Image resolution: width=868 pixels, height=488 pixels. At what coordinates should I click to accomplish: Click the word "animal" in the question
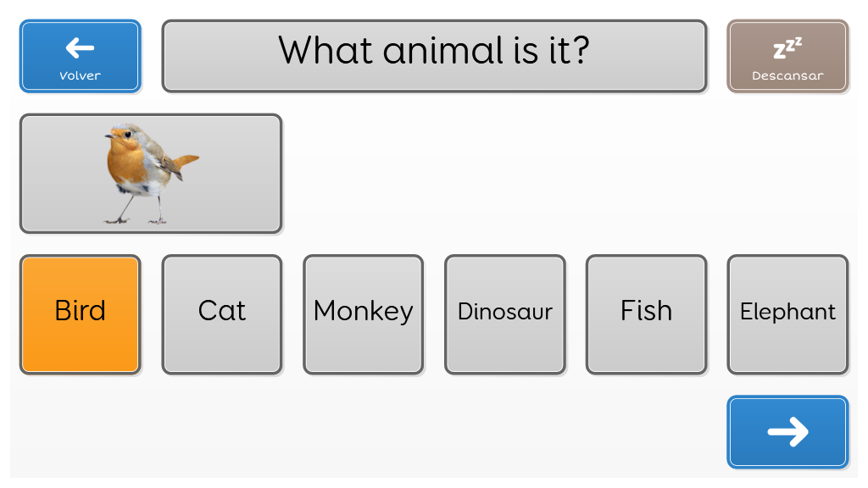pyautogui.click(x=442, y=51)
